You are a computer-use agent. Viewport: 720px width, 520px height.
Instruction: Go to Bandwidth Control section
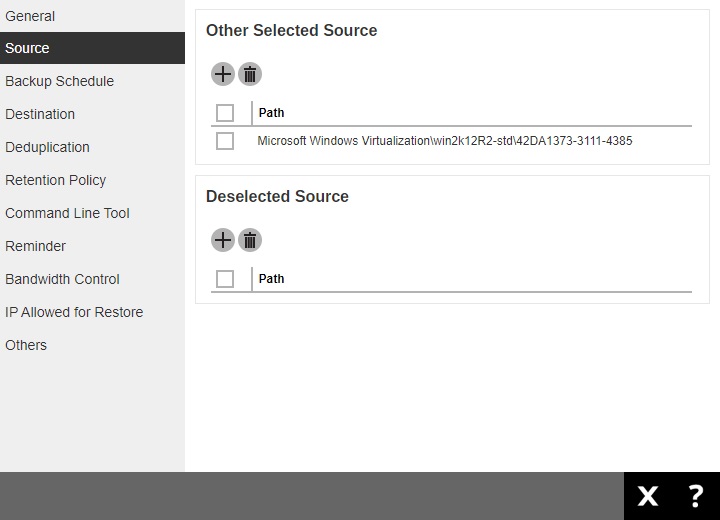coord(62,279)
